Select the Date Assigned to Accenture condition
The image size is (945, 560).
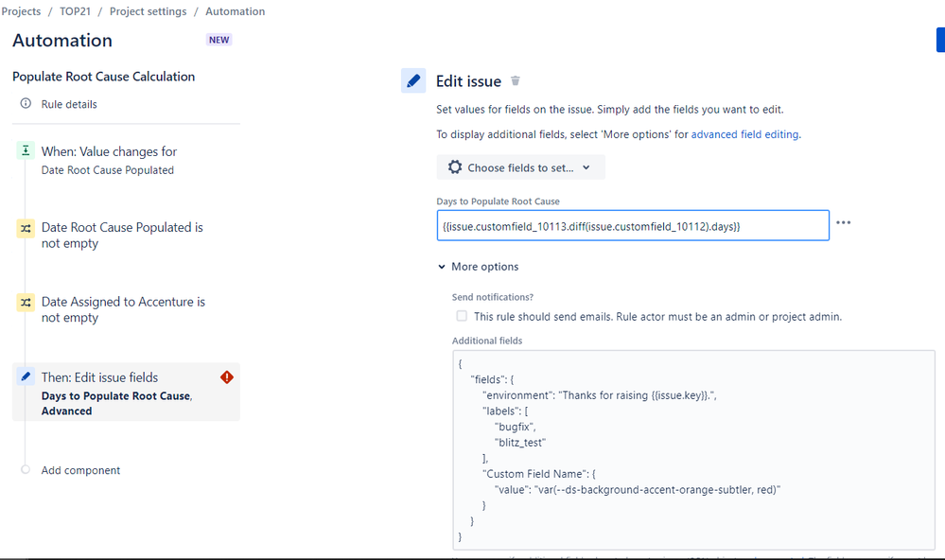point(126,309)
